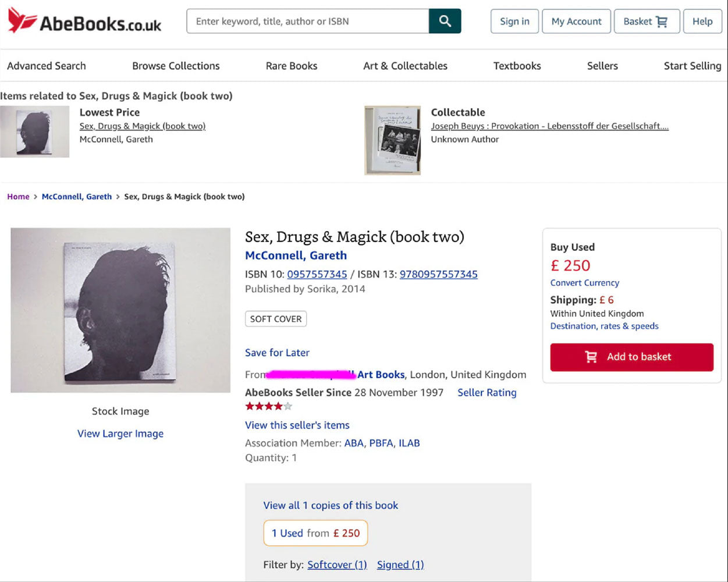Filter copies by Signed
Screen dimensions: 728x582
pos(400,565)
